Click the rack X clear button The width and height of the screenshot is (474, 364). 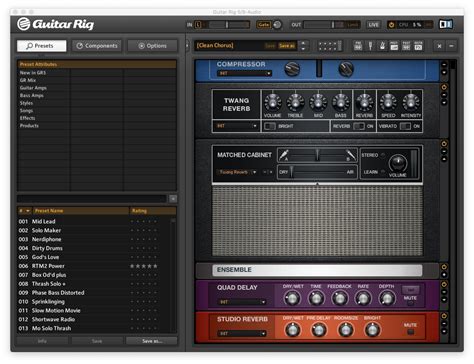pos(439,46)
